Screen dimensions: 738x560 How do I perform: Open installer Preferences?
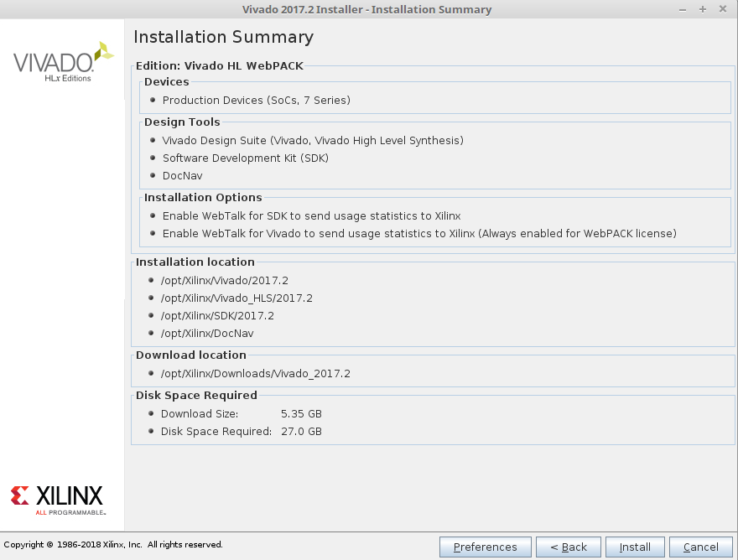pos(486,547)
